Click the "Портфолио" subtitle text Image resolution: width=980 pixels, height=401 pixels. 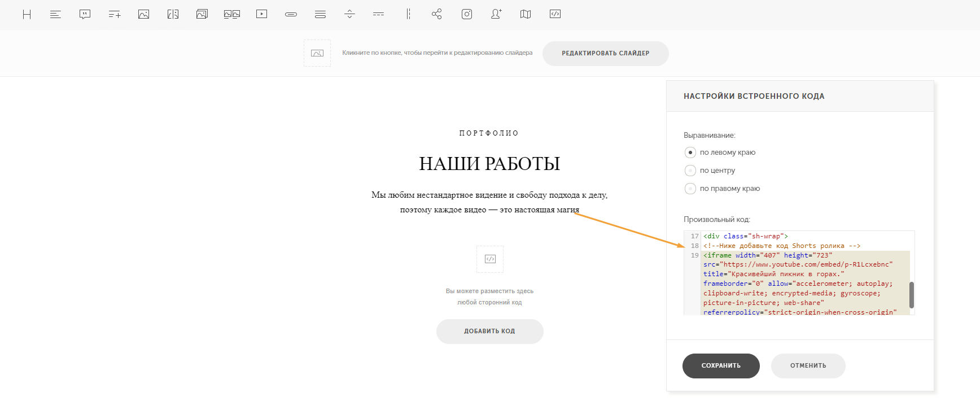(489, 133)
